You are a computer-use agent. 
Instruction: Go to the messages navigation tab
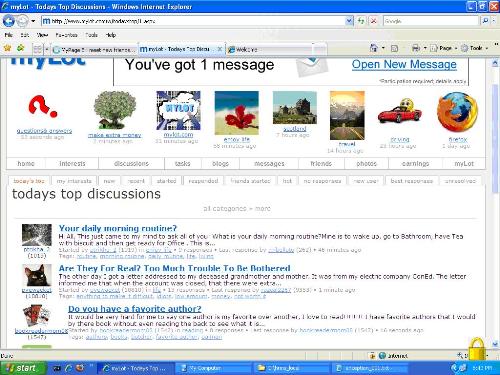pos(269,164)
